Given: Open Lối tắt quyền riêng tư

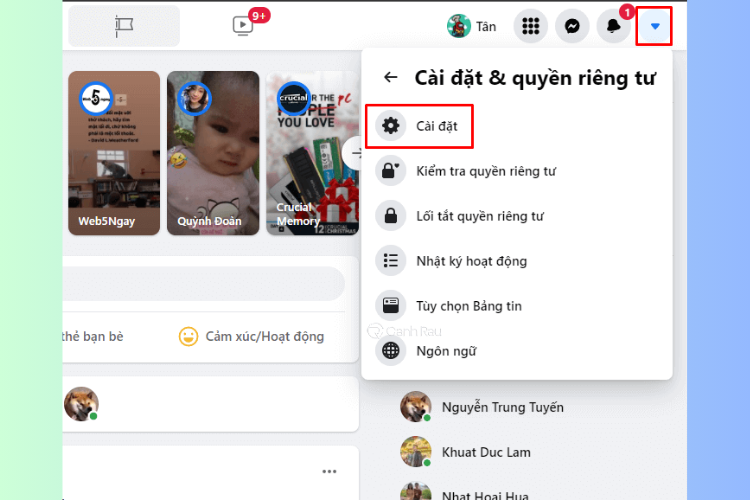Looking at the screenshot, I should [517, 216].
